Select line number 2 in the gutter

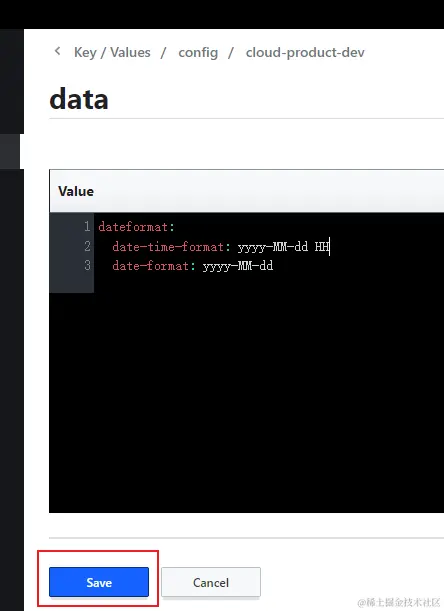(87, 246)
